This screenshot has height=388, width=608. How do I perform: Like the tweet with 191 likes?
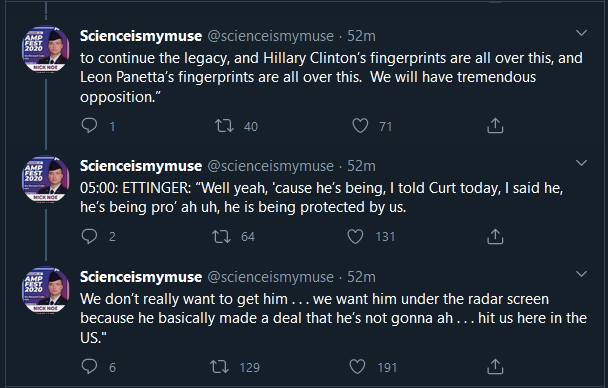point(357,366)
